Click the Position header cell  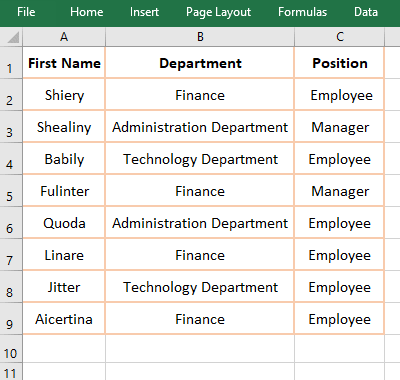pyautogui.click(x=340, y=63)
